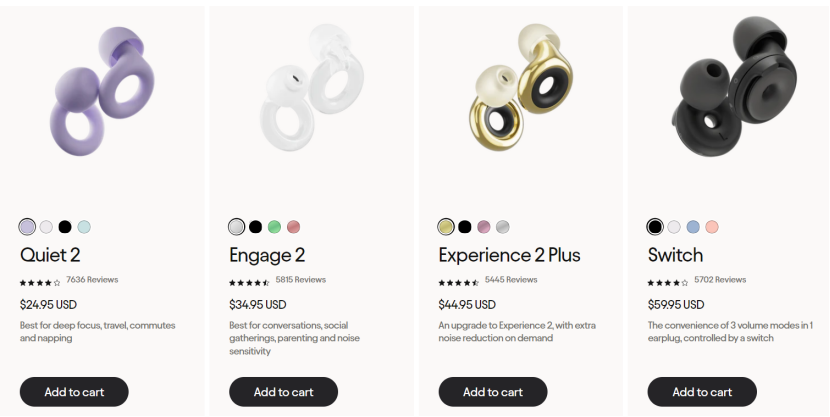This screenshot has width=830, height=417.
Task: Select the lilac color swatch for Quiet 2
Action: pos(27,227)
